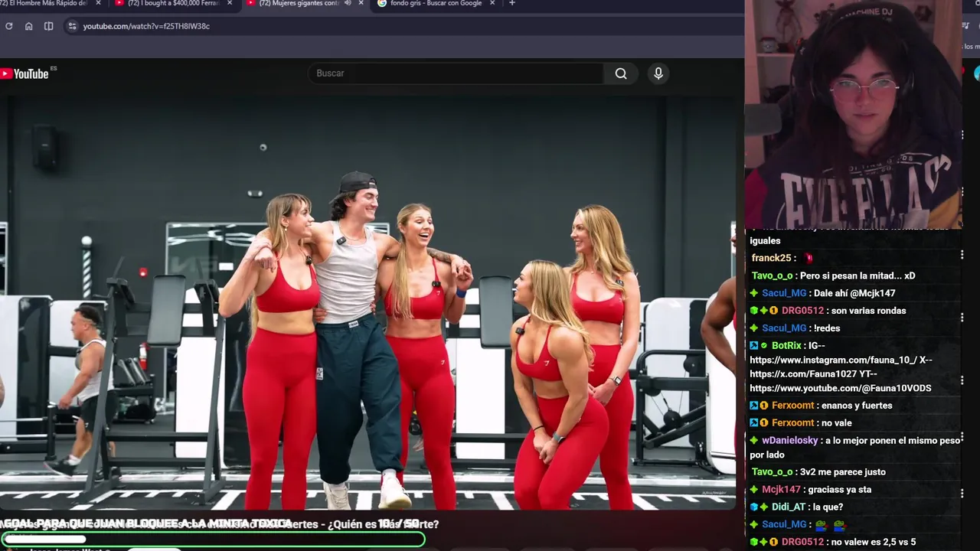This screenshot has height=551, width=980.
Task: Click Sacul_MG on the !redes message
Action: click(x=784, y=328)
